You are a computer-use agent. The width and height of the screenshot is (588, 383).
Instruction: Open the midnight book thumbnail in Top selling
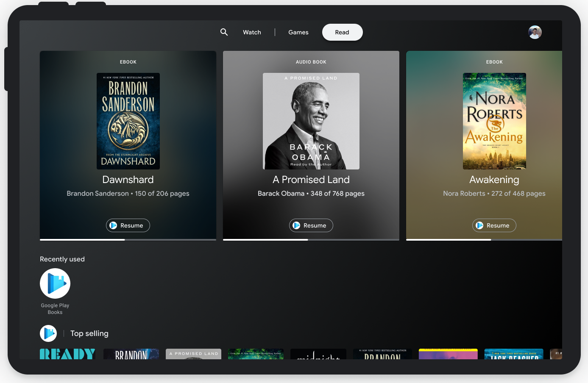click(318, 354)
